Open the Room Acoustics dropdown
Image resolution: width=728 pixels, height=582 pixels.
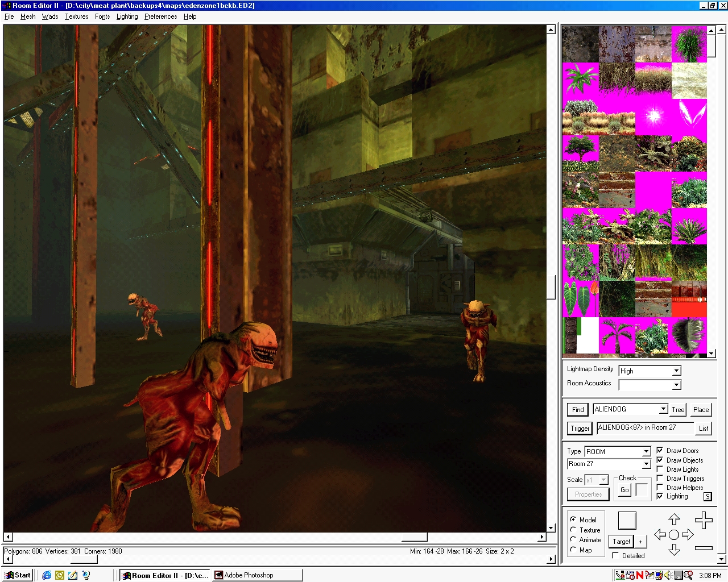(676, 385)
